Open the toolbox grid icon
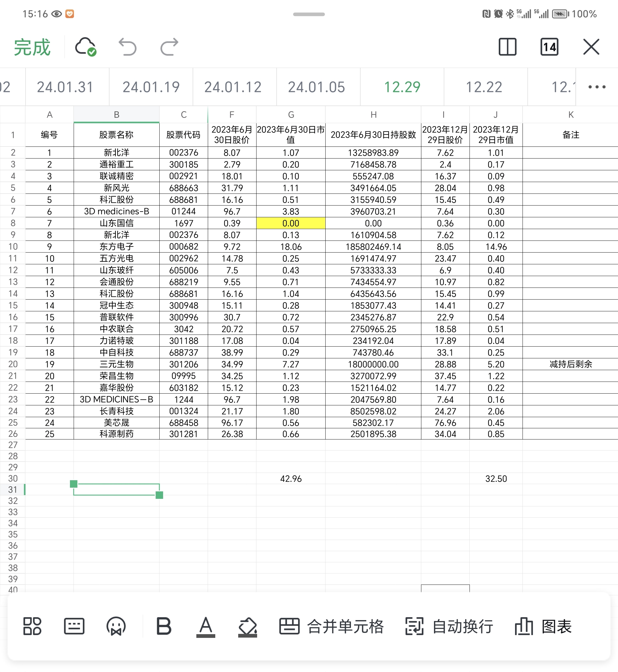The height and width of the screenshot is (672, 618). (x=32, y=626)
